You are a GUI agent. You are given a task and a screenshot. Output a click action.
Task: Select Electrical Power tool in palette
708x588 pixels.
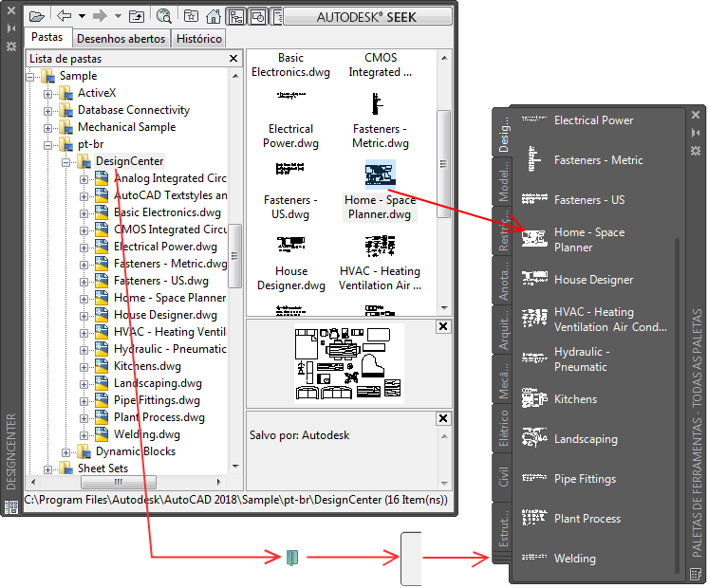click(578, 120)
